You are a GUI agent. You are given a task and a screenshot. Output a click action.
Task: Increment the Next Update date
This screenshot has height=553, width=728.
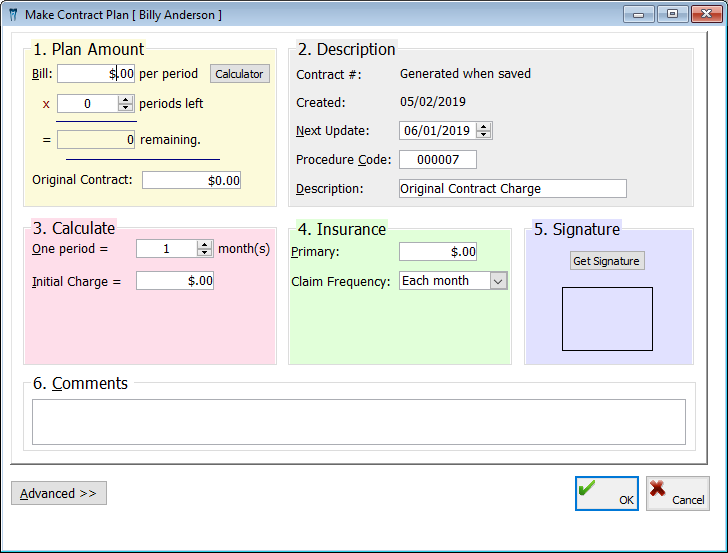pyautogui.click(x=484, y=126)
